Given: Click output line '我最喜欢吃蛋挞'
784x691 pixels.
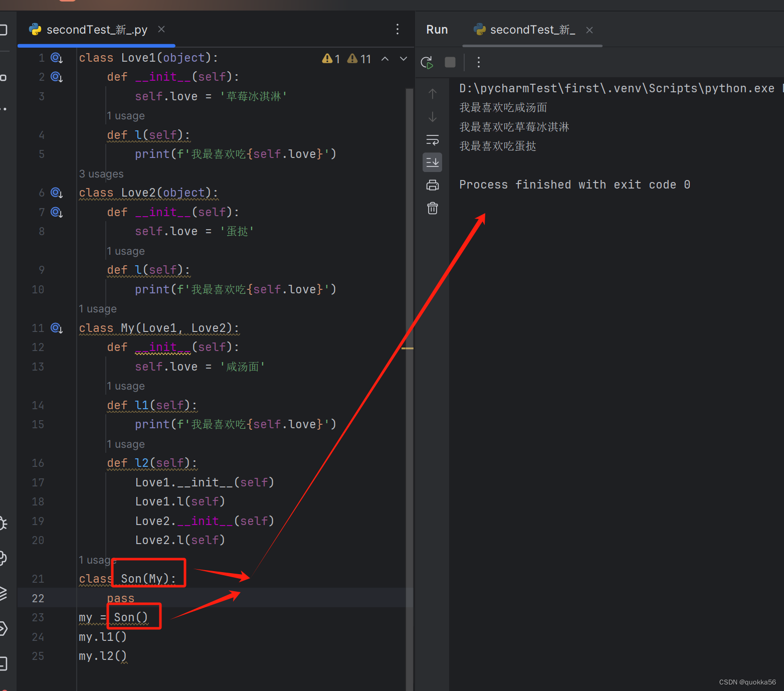Looking at the screenshot, I should [x=498, y=146].
